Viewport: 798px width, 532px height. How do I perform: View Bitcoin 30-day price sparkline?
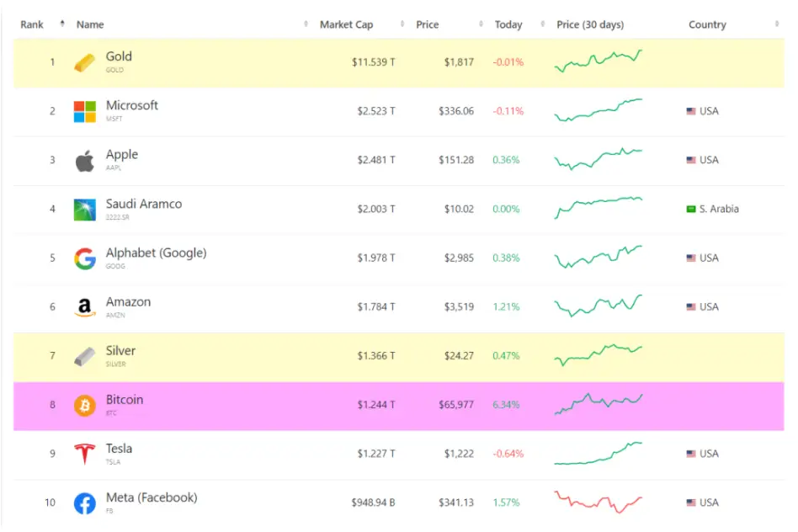[598, 404]
